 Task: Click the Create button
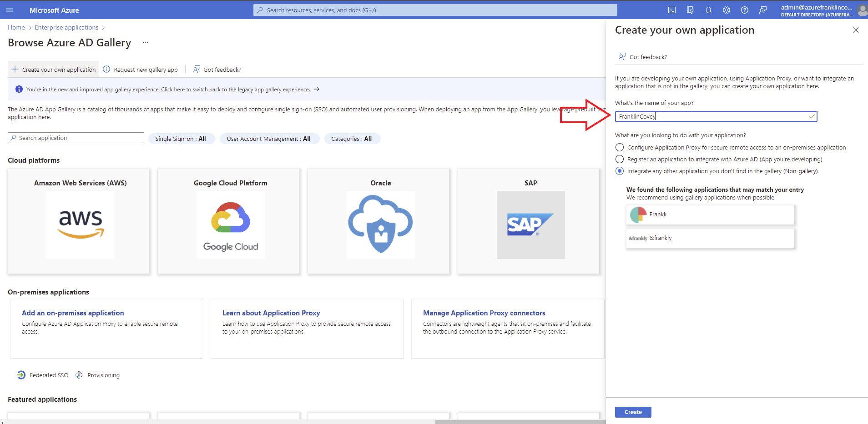pos(633,412)
